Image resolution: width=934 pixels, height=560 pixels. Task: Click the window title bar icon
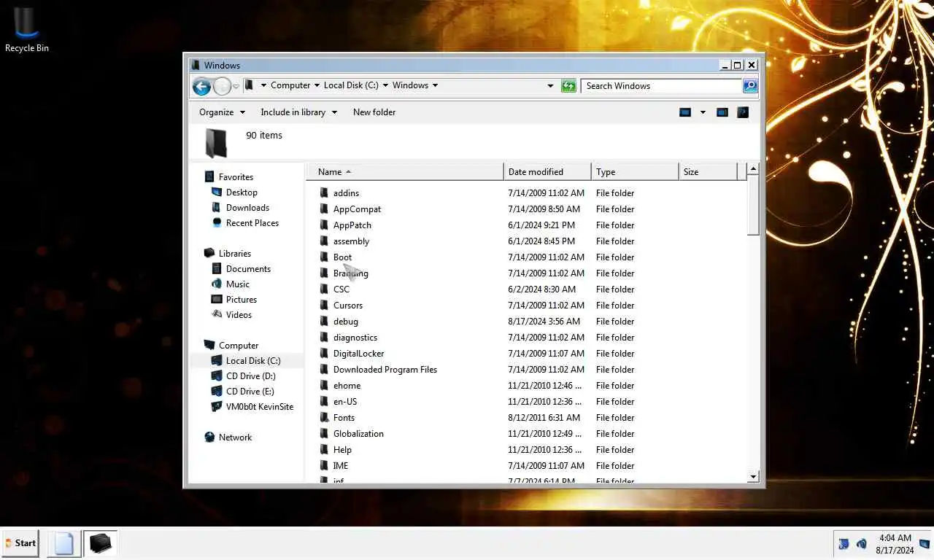196,66
